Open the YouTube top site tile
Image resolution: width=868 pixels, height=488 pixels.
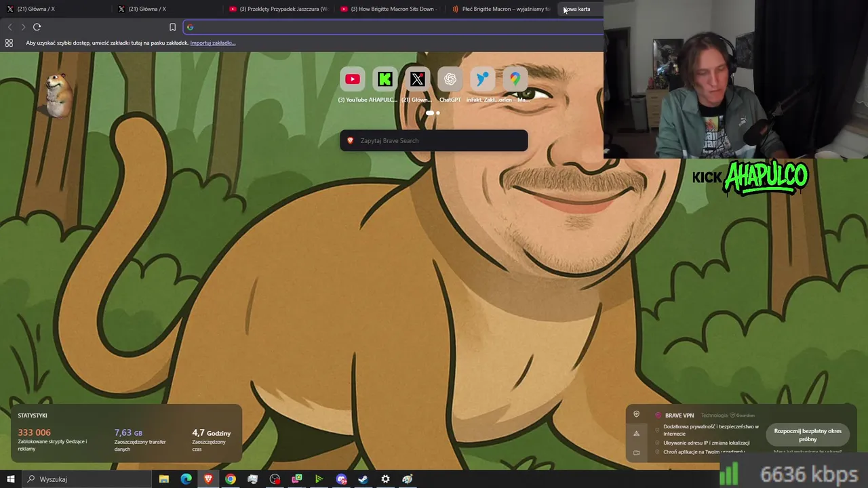click(352, 79)
